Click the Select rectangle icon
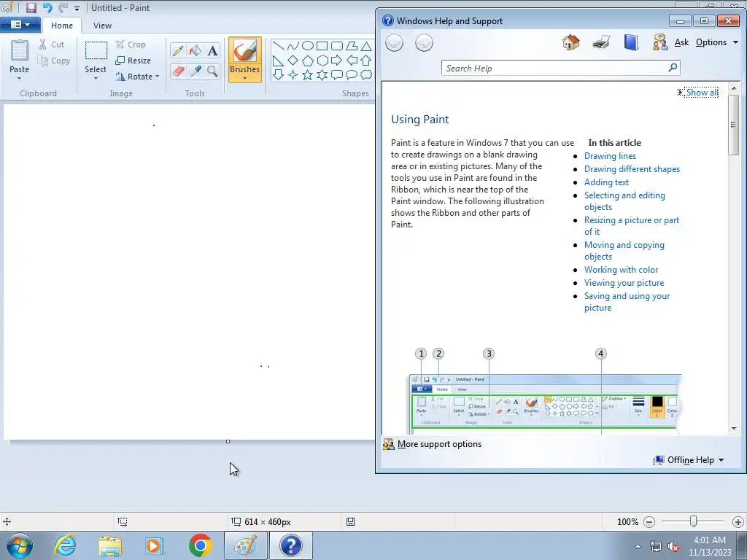747x560 pixels. (x=96, y=51)
